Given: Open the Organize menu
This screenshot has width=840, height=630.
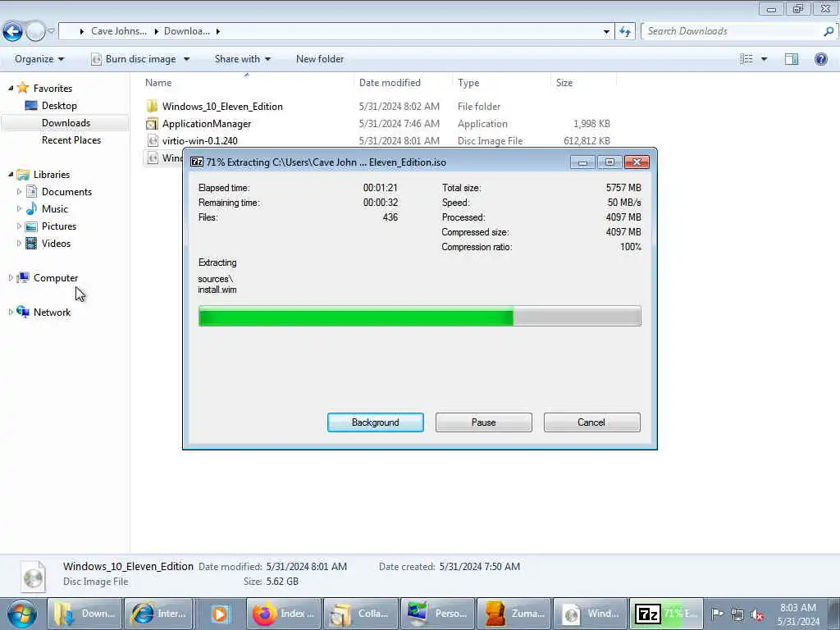Looking at the screenshot, I should point(39,59).
